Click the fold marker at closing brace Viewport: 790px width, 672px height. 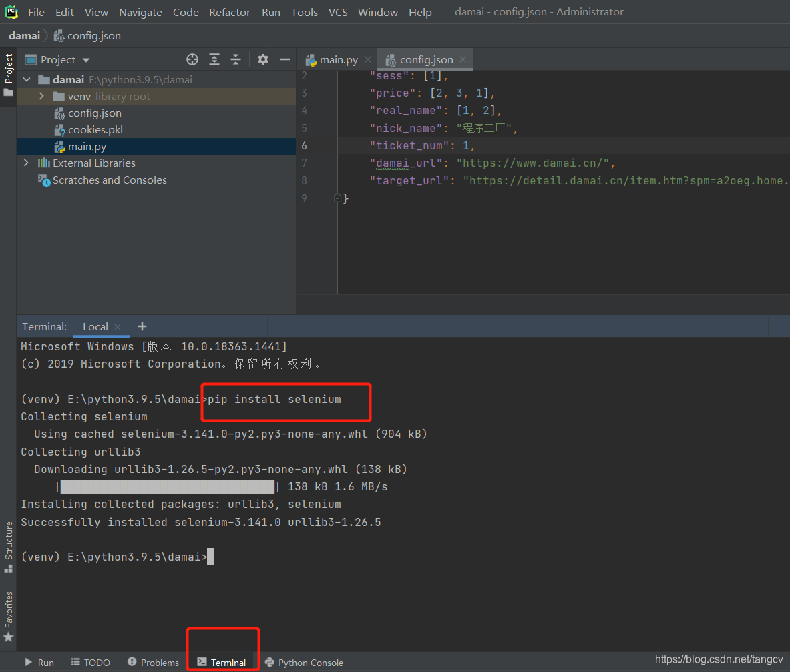pos(337,198)
